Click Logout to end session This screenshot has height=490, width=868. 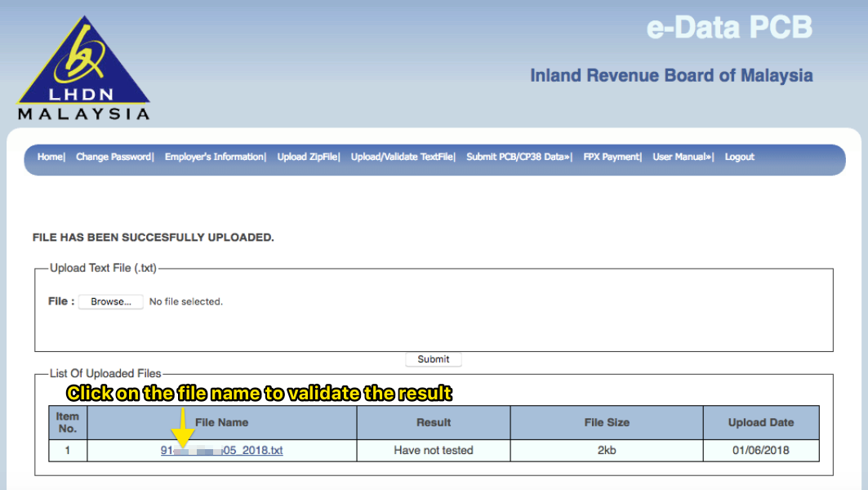pos(738,157)
